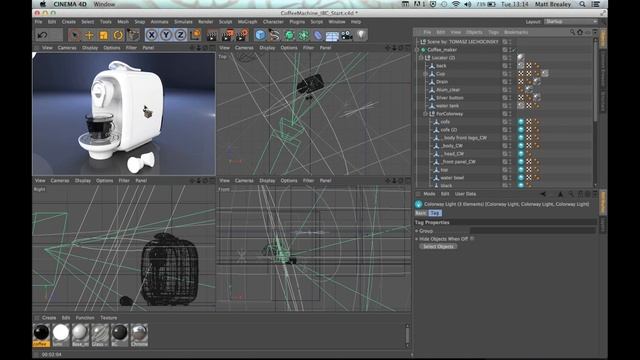The image size is (640, 360).
Task: Click Search icon in Object Manager
Action: click(572, 32)
